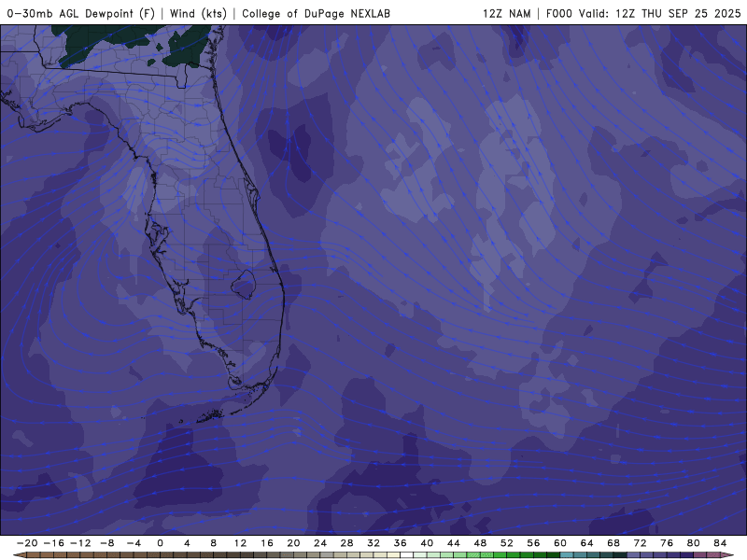The width and height of the screenshot is (747, 560).
Task: Click the 'Wind (kts)' header text
Action: [198, 14]
